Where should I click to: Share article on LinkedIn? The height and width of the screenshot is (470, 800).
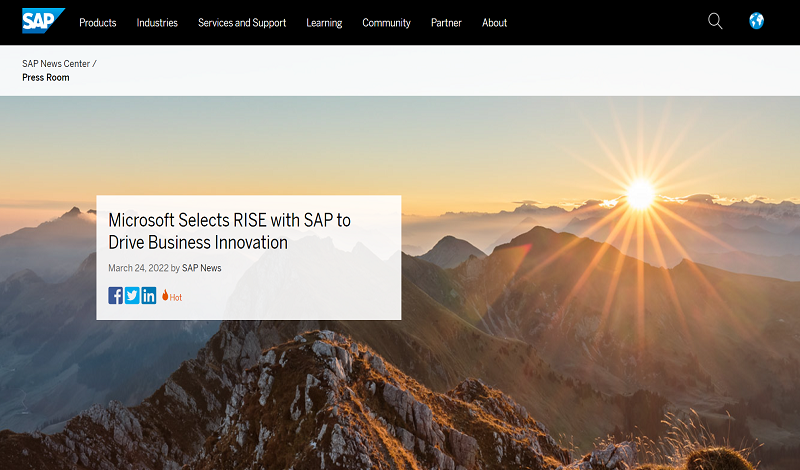tap(149, 295)
